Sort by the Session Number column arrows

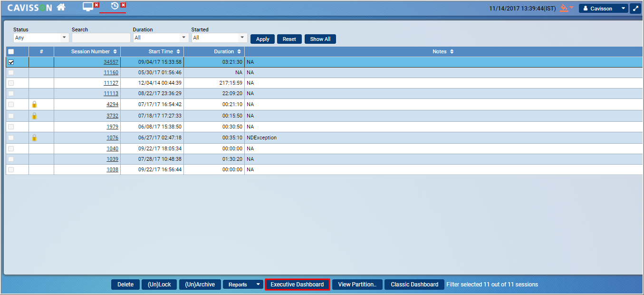coord(115,51)
